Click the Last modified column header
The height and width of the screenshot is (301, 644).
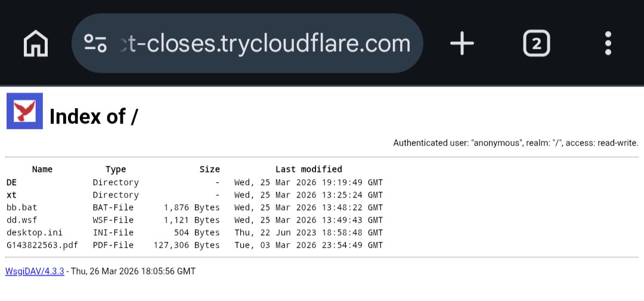point(308,169)
